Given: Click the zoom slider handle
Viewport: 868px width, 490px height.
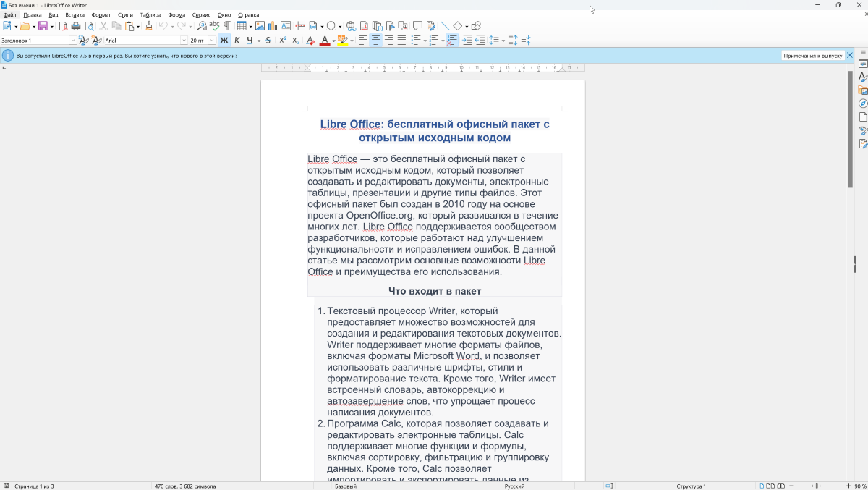Looking at the screenshot, I should coord(817,486).
